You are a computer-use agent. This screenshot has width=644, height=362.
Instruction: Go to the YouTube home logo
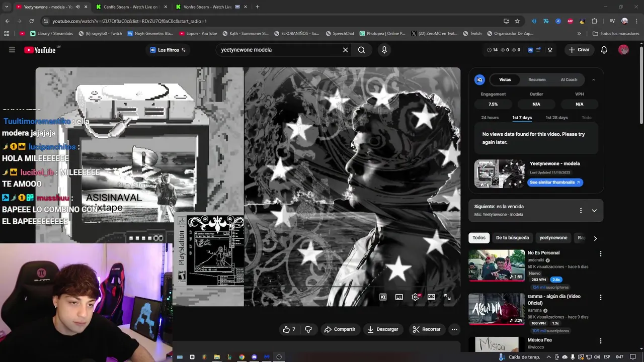click(40, 50)
